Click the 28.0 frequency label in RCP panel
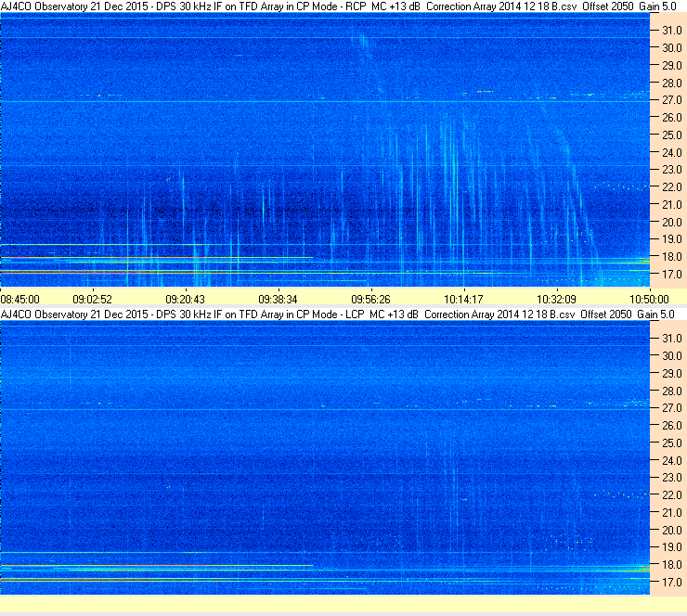 click(672, 83)
